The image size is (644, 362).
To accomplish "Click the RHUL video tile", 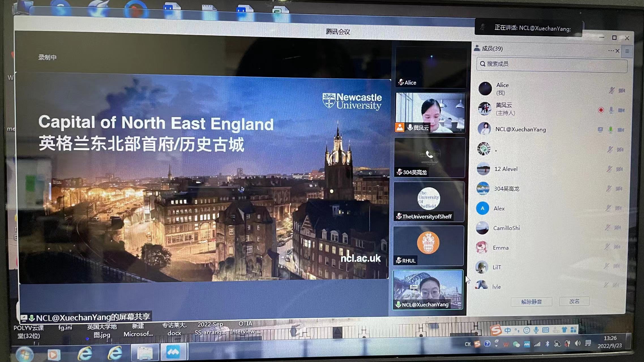I will click(428, 246).
